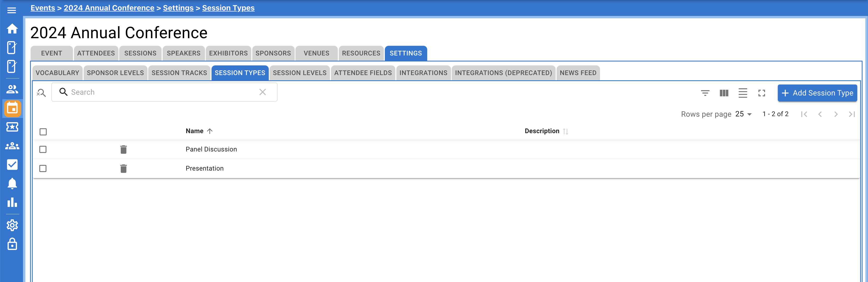Screen dimensions: 868x282
Task: Click the Add Session Type button
Action: click(x=817, y=93)
